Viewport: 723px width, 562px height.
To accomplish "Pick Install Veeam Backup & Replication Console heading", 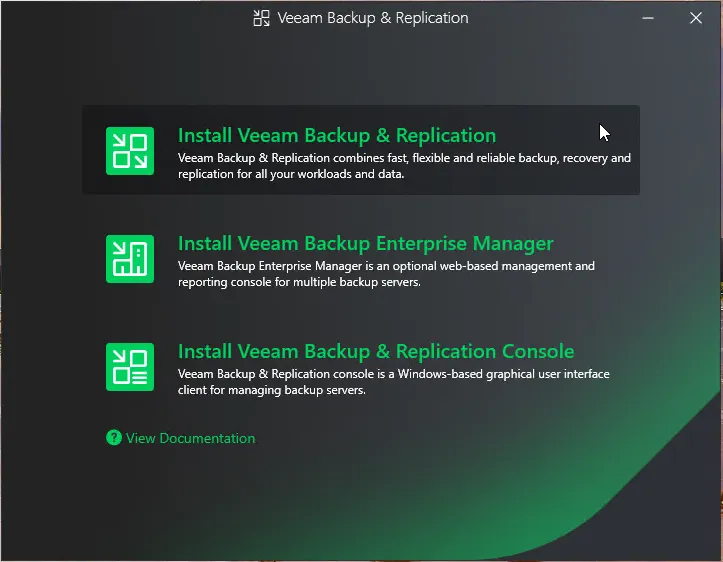I will click(375, 351).
